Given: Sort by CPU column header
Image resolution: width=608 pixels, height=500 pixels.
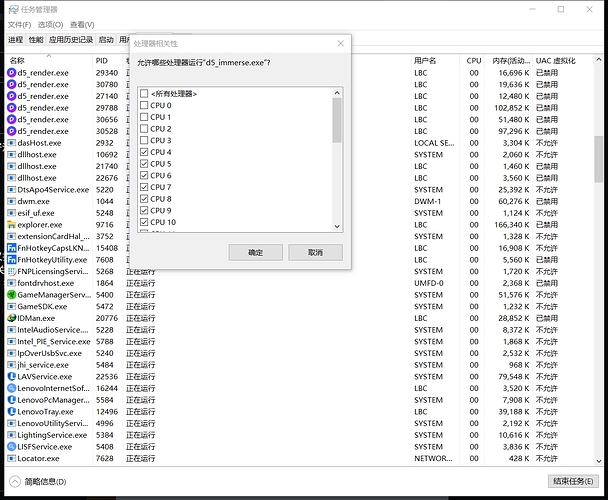Looking at the screenshot, I should [474, 61].
